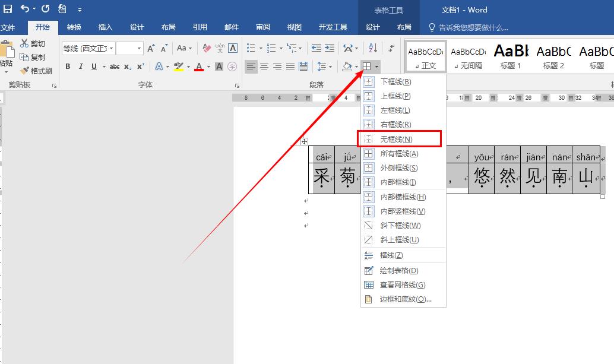This screenshot has height=364, width=614.
Task: Open the font color dropdown arrow
Action: [x=208, y=67]
